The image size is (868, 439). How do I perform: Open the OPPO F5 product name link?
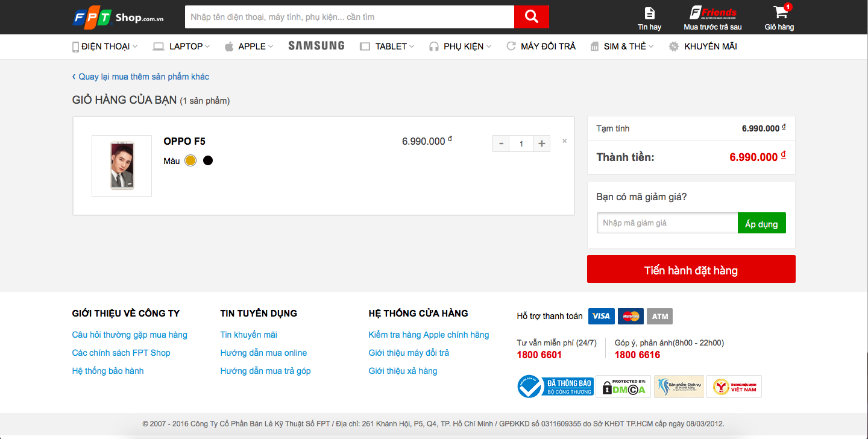click(184, 142)
